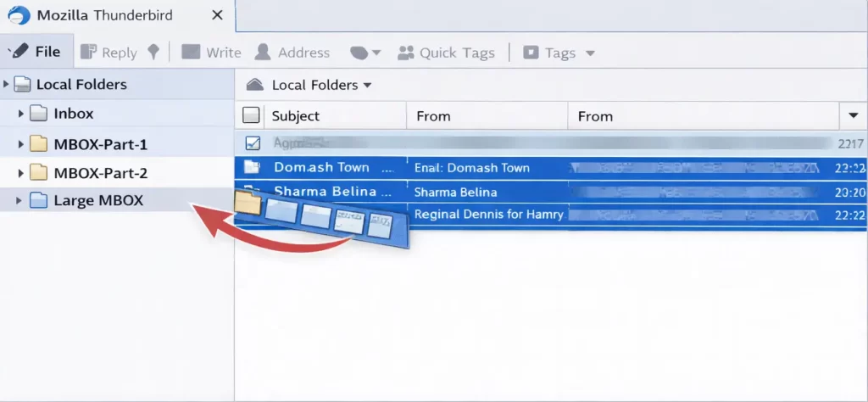Screen dimensions: 868x402
Task: Open Address book via person icon
Action: [263, 52]
